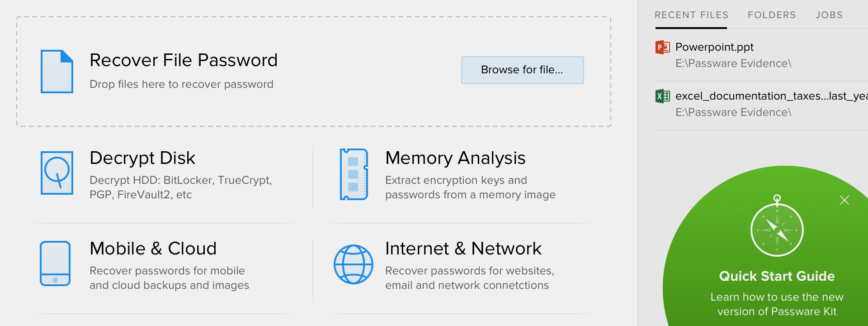Click the Recover File Password document icon
Image resolution: width=868 pixels, height=326 pixels.
point(57,72)
